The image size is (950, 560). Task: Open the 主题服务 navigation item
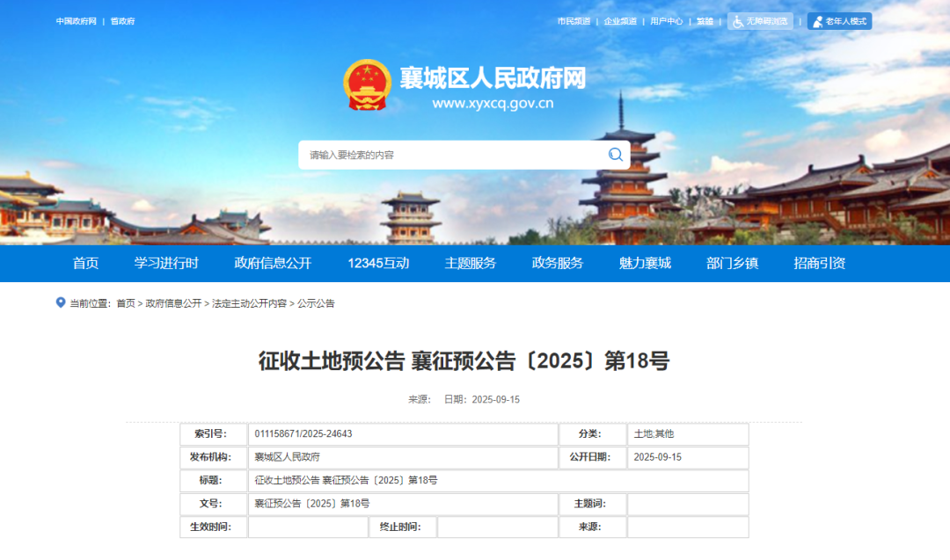pyautogui.click(x=470, y=263)
